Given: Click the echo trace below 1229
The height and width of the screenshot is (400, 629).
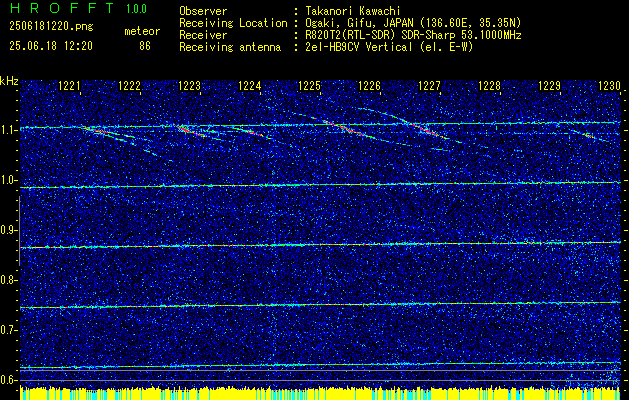Looking at the screenshot, I should point(588,136).
